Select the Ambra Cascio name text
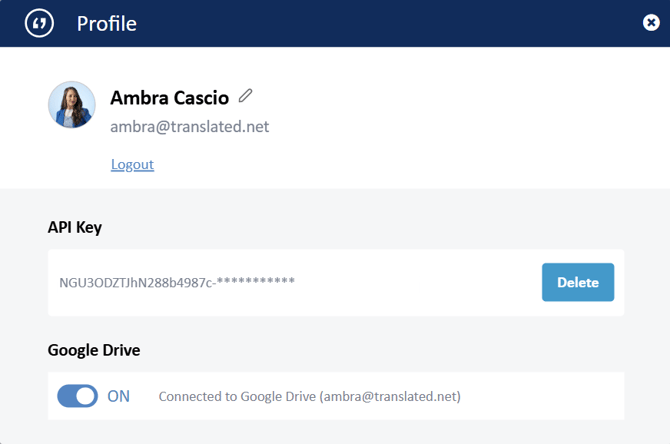 click(169, 97)
